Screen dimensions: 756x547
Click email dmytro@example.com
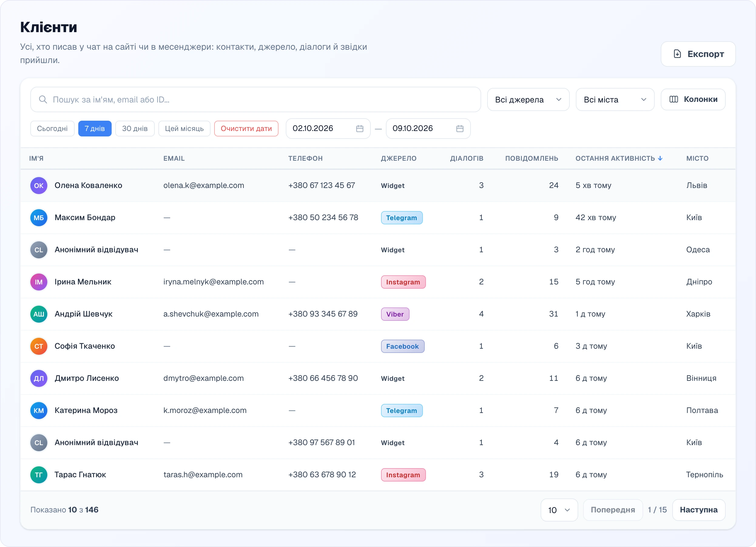tap(204, 378)
